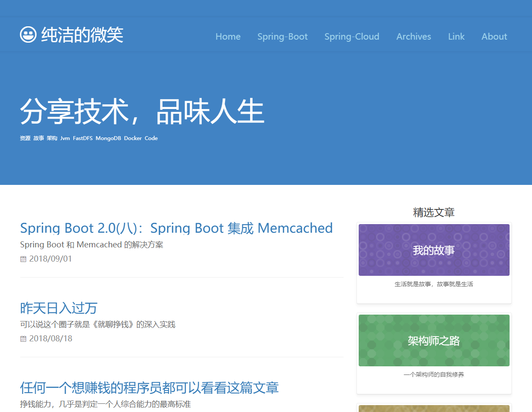Click the 架构师之路 featured card
532x412 pixels.
tap(434, 340)
